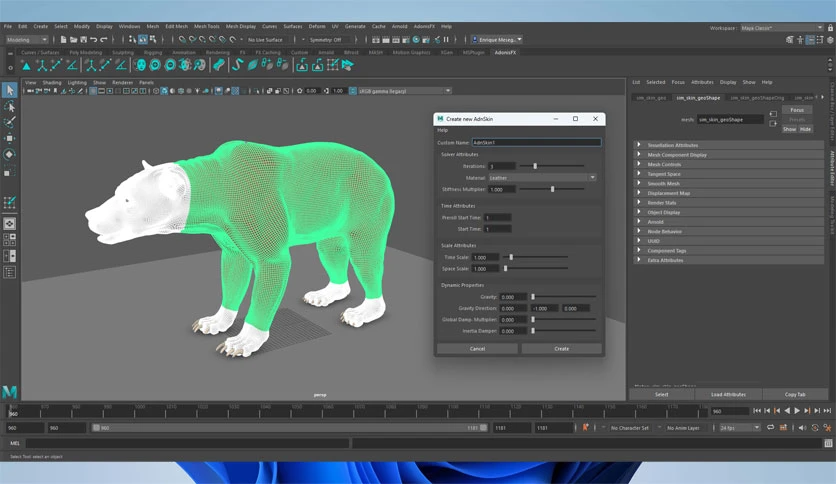Open the Material dropdown set to Leather
This screenshot has height=484, width=836.
point(542,178)
